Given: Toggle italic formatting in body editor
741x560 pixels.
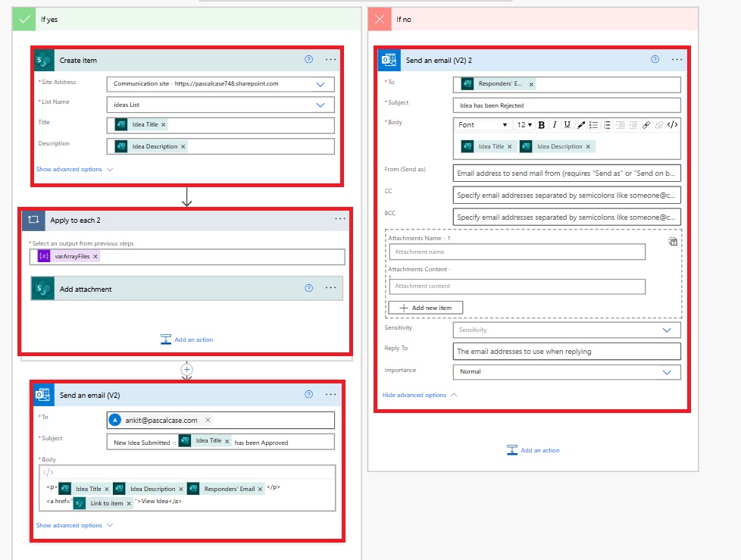Looking at the screenshot, I should click(555, 125).
